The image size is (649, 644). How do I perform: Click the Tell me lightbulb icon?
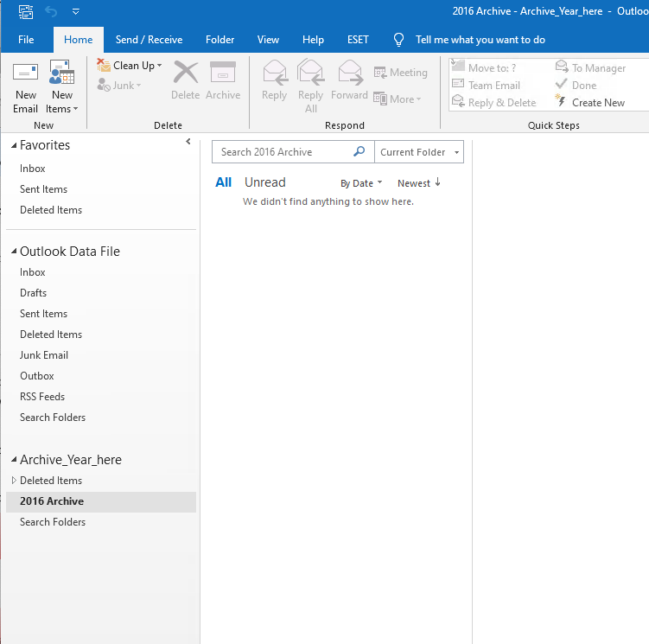tap(398, 40)
